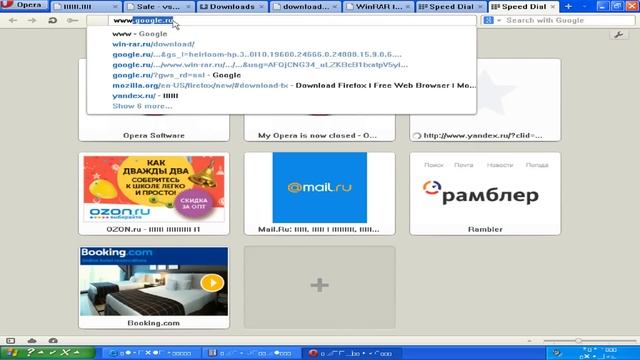Adjust the page zoom slider
640x360 pixels.
click(589, 340)
